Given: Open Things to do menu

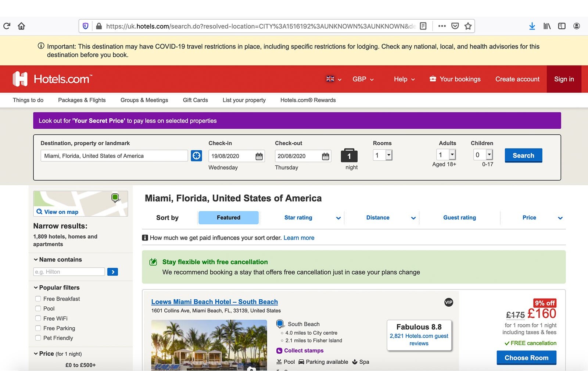Looking at the screenshot, I should pos(28,100).
